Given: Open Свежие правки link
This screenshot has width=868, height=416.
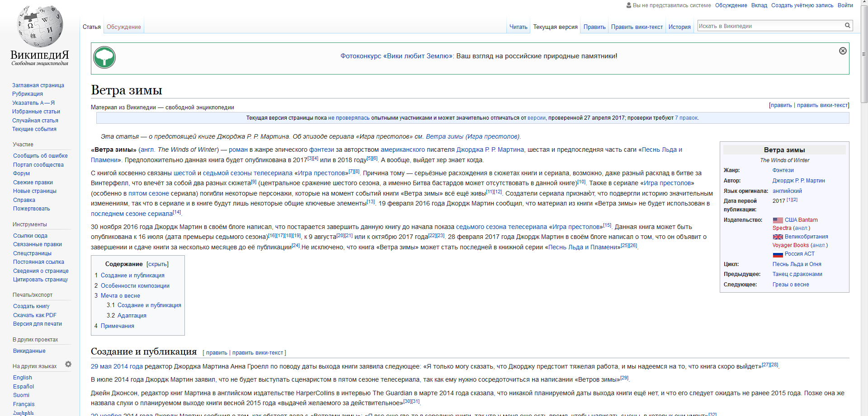Looking at the screenshot, I should point(33,182).
